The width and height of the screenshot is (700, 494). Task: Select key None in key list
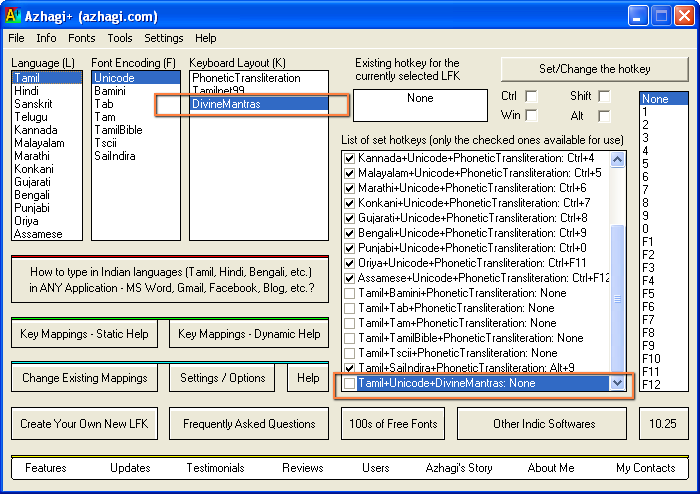pyautogui.click(x=663, y=99)
